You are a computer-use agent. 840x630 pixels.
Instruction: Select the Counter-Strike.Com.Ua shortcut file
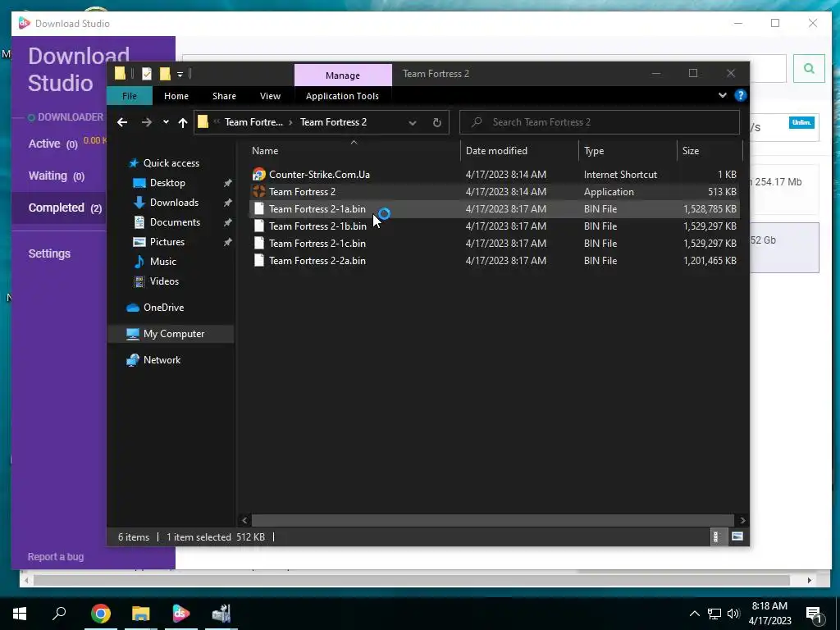pos(495,175)
